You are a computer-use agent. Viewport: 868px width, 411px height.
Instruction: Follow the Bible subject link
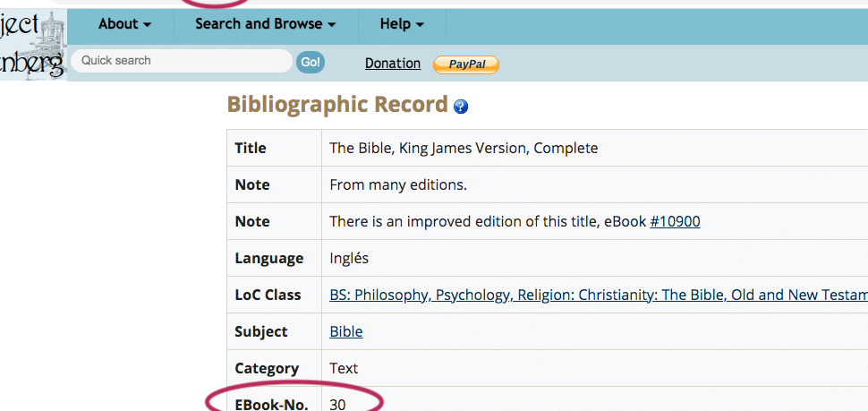point(346,331)
